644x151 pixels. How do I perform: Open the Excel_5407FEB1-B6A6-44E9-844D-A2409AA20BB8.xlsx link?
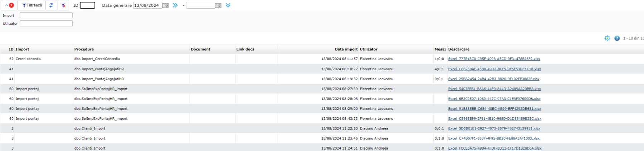[494, 89]
